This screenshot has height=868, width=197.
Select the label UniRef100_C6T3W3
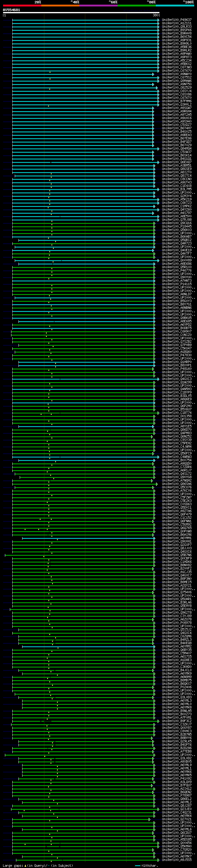click(177, 67)
